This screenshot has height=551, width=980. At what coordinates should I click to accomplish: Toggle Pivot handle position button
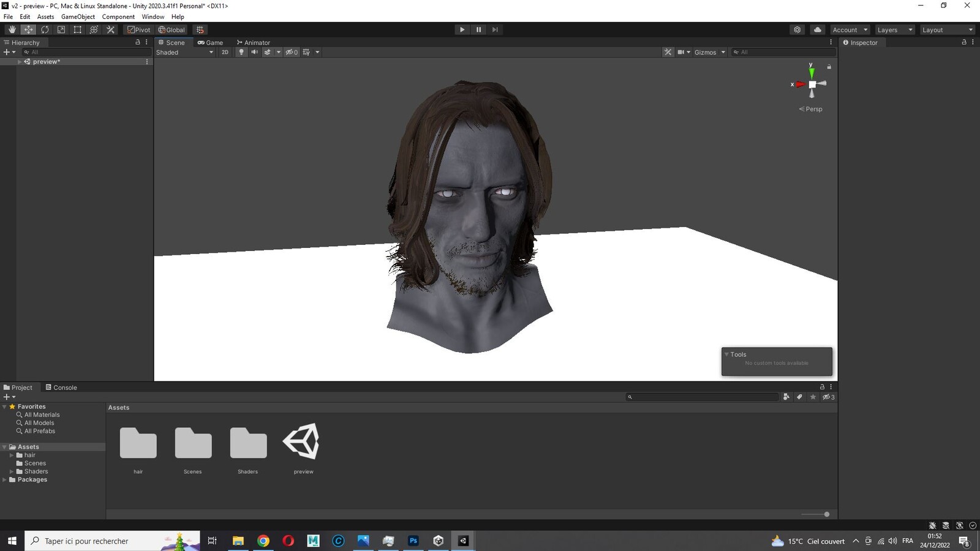click(x=138, y=29)
